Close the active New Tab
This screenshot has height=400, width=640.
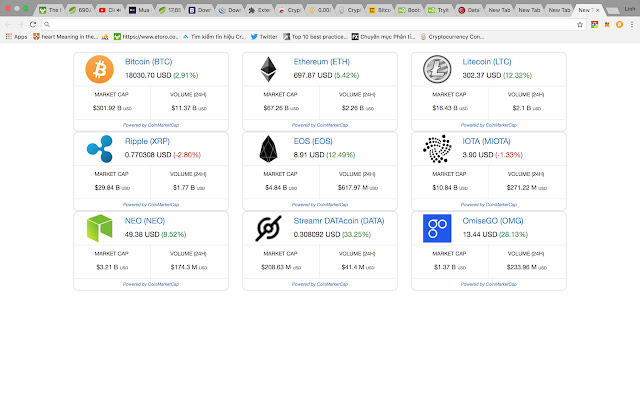(x=598, y=10)
